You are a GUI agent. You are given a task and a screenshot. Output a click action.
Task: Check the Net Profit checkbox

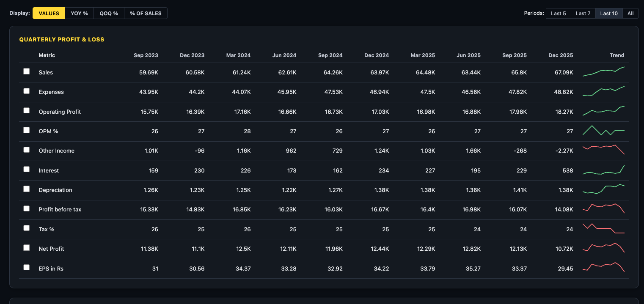[26, 247]
